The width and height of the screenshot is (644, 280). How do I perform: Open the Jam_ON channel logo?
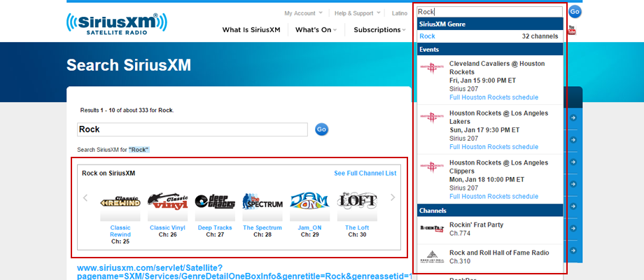[x=309, y=201]
